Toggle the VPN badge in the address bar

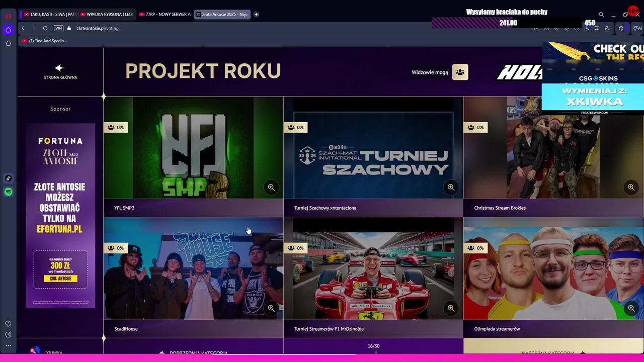tap(59, 28)
